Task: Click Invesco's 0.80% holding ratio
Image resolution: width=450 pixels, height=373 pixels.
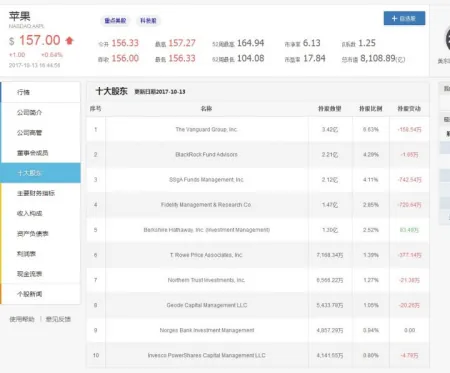Action: click(371, 355)
